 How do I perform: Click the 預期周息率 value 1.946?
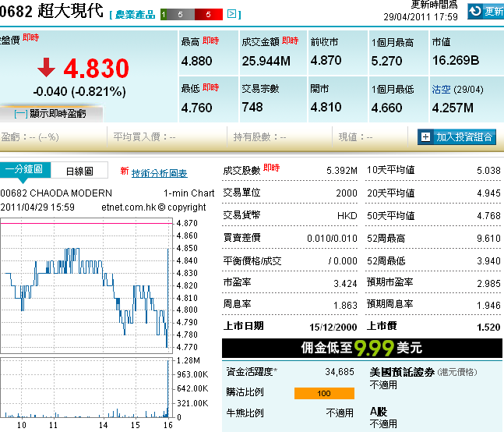click(x=488, y=305)
